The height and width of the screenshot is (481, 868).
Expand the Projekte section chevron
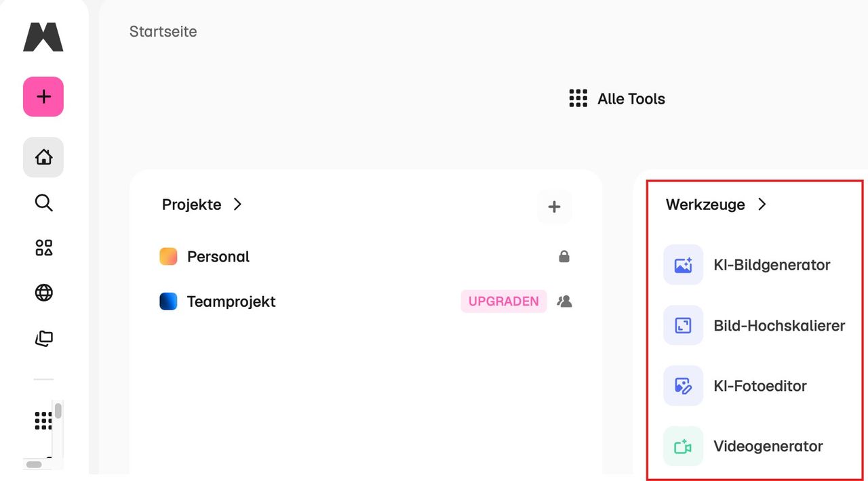(237, 204)
